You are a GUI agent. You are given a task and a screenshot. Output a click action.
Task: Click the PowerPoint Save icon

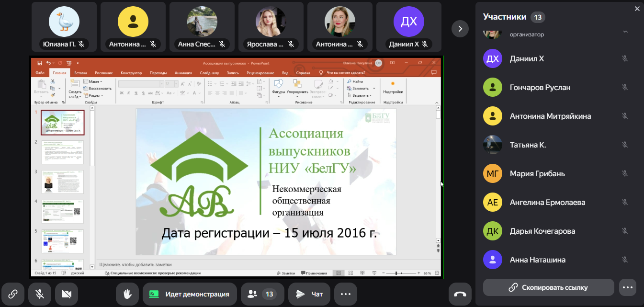[x=40, y=63]
